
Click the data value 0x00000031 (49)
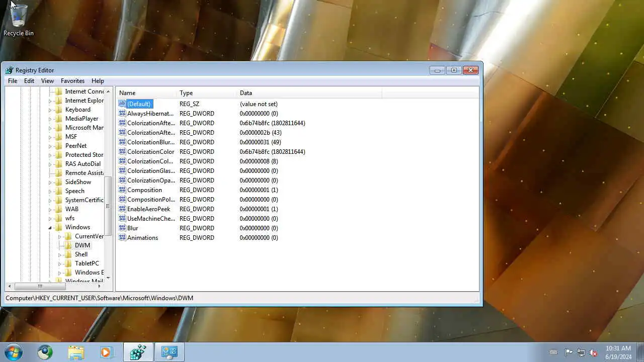[x=260, y=142]
